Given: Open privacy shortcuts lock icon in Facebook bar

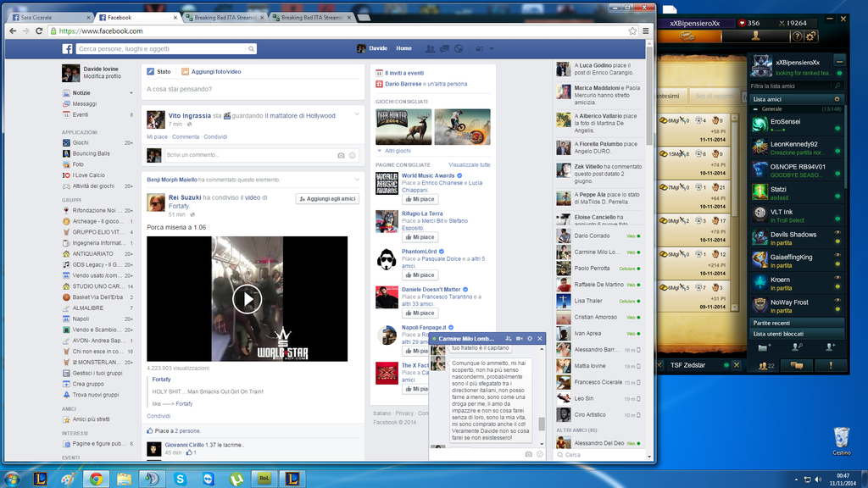Looking at the screenshot, I should (x=480, y=48).
